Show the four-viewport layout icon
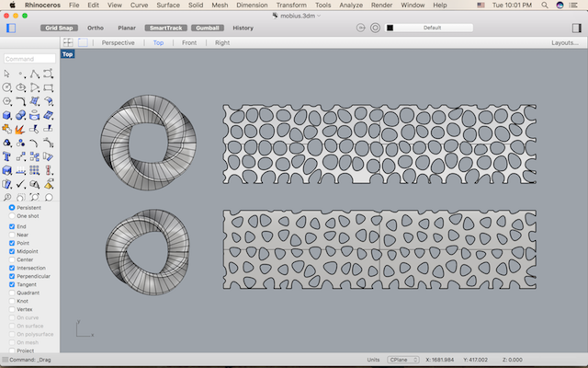This screenshot has width=588, height=368. [68, 42]
